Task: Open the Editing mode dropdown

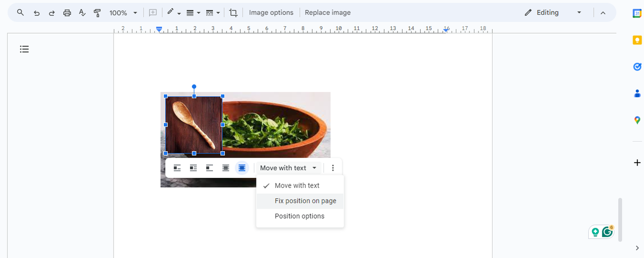Action: coord(552,13)
